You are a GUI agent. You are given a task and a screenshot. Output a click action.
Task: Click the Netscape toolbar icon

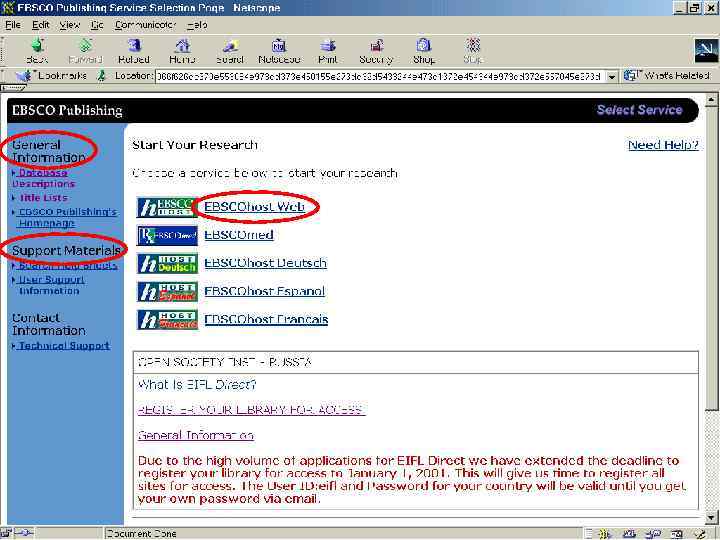click(x=279, y=46)
